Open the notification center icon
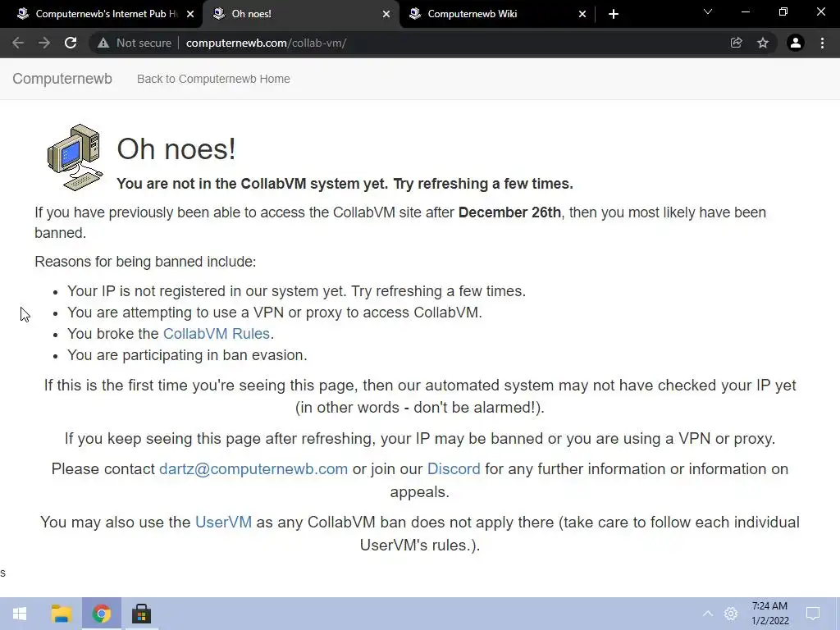 pos(813,614)
